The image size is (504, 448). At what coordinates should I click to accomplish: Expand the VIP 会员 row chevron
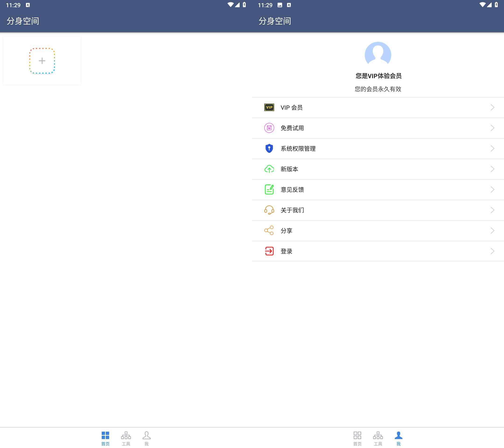[492, 107]
